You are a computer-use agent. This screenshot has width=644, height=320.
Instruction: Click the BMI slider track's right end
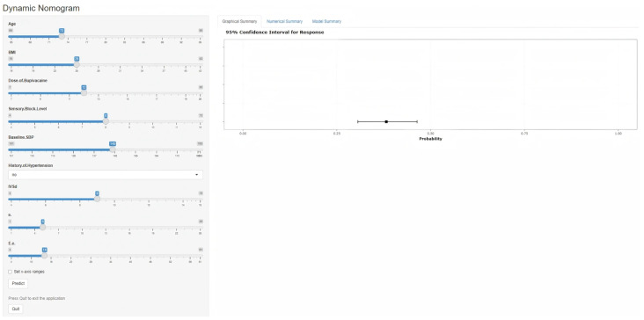[201, 65]
